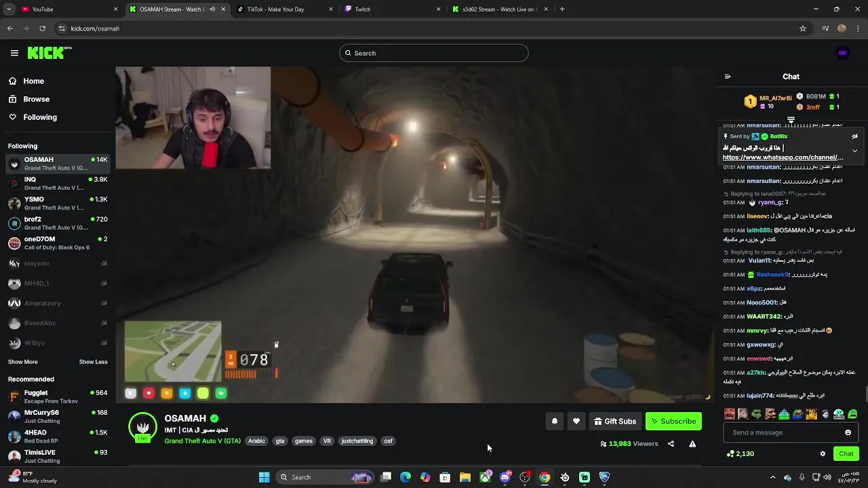This screenshot has width=868, height=488.
Task: Open chat settings gear
Action: [823, 453]
